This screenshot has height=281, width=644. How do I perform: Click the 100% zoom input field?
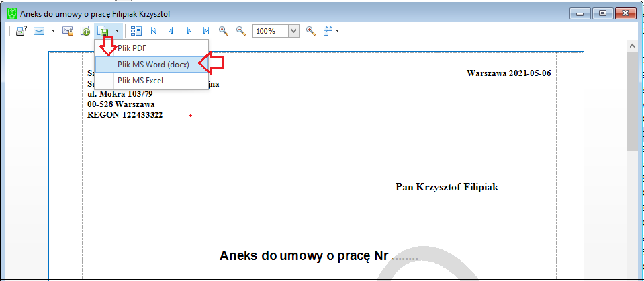pos(271,31)
